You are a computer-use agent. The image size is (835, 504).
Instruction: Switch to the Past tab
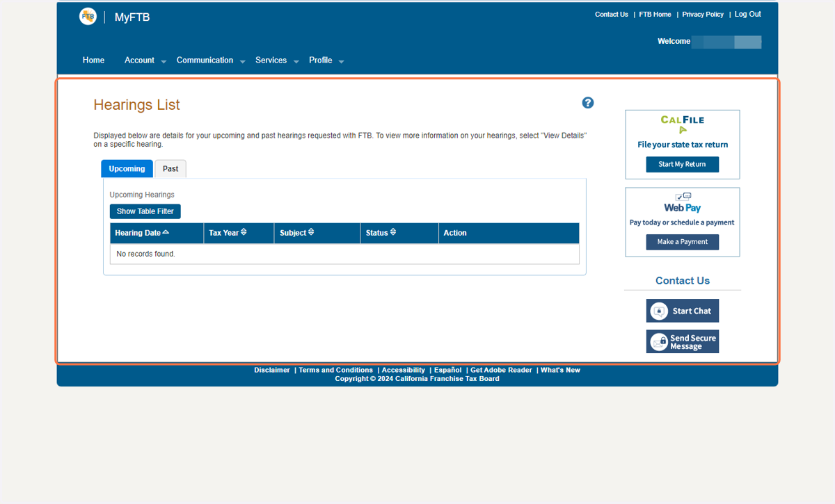coord(170,169)
